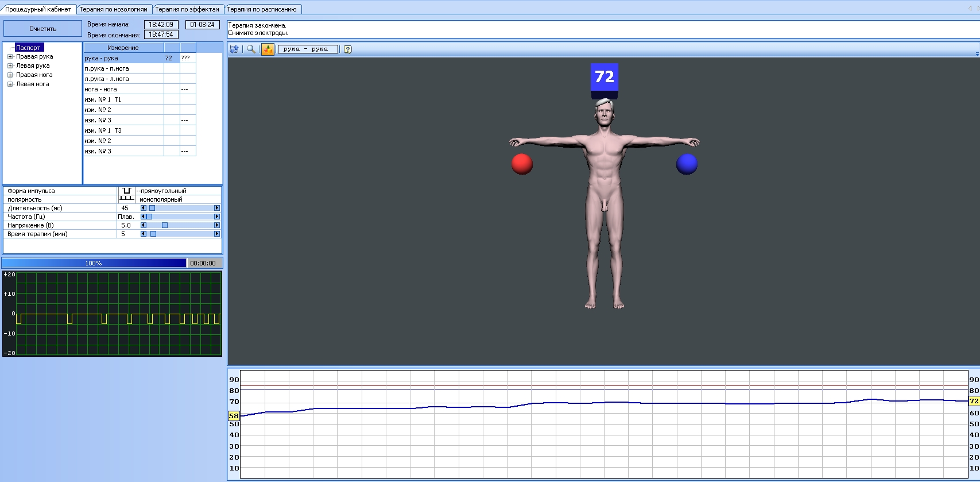Viewport: 980px width, 482px height.
Task: Click the 72 value cell in table
Action: [172, 58]
